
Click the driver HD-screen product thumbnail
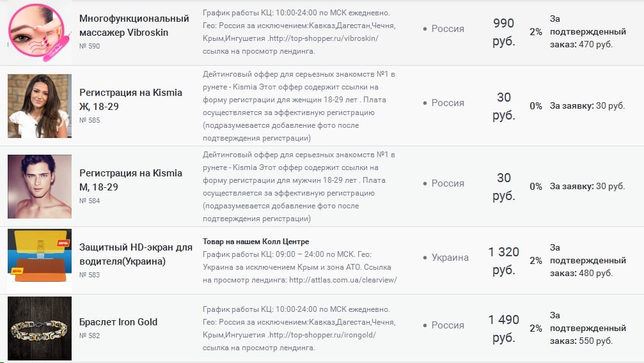pyautogui.click(x=40, y=261)
